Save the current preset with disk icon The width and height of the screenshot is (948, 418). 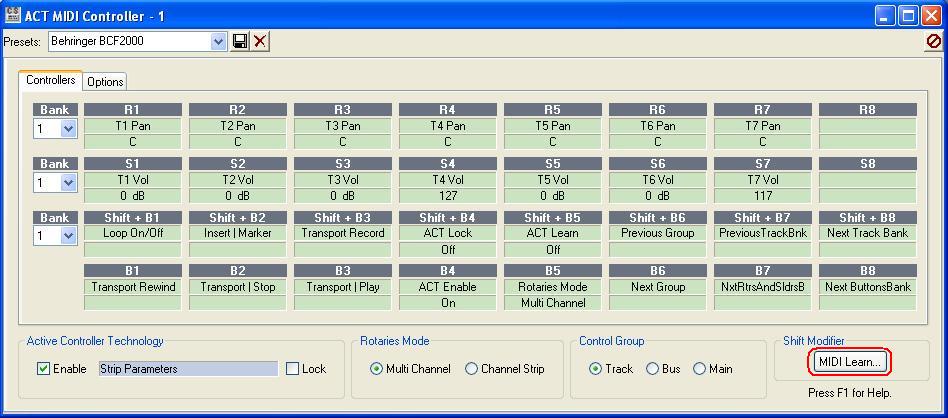[x=240, y=41]
